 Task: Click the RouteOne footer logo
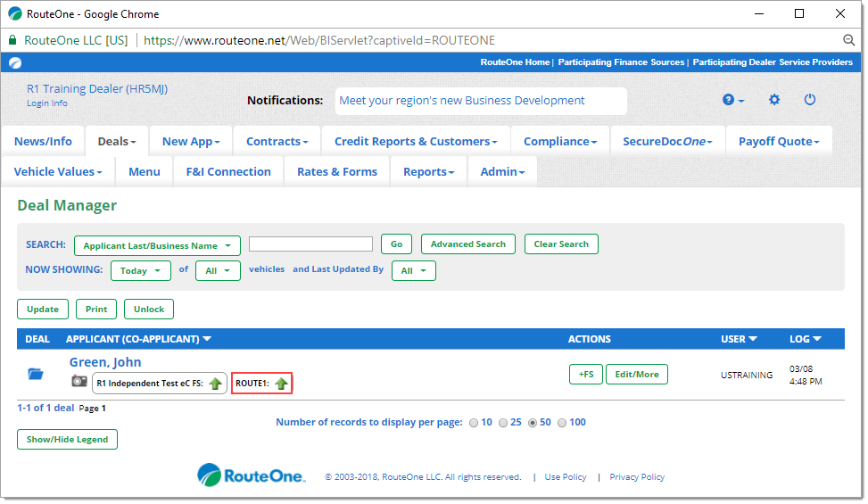click(x=252, y=475)
